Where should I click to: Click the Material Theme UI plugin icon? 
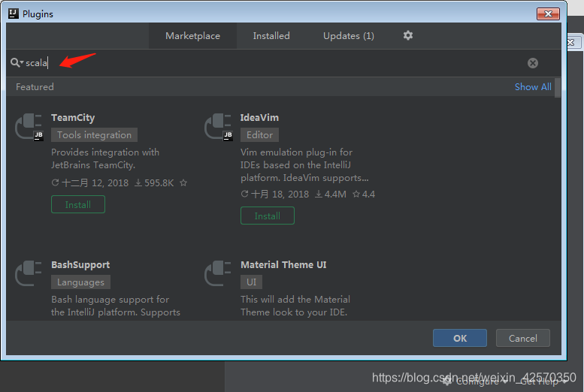coord(218,273)
